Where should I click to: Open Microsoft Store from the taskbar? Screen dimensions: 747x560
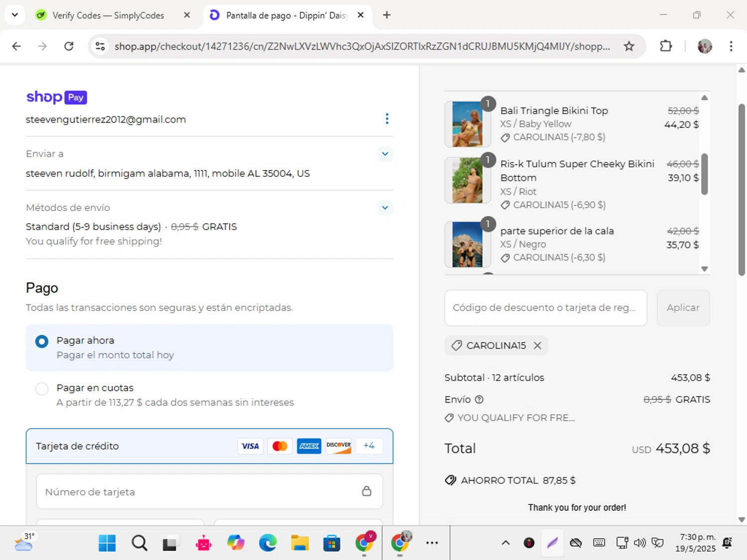click(x=332, y=543)
